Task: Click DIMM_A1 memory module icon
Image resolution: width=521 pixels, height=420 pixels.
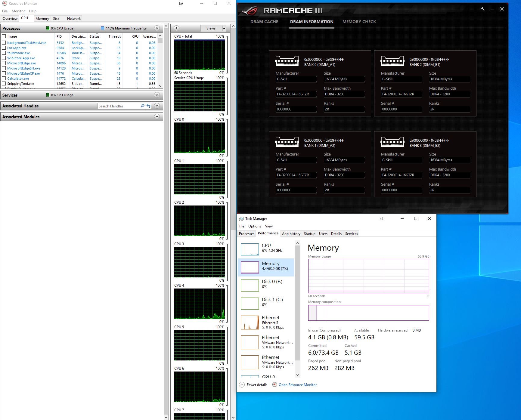Action: click(x=287, y=61)
